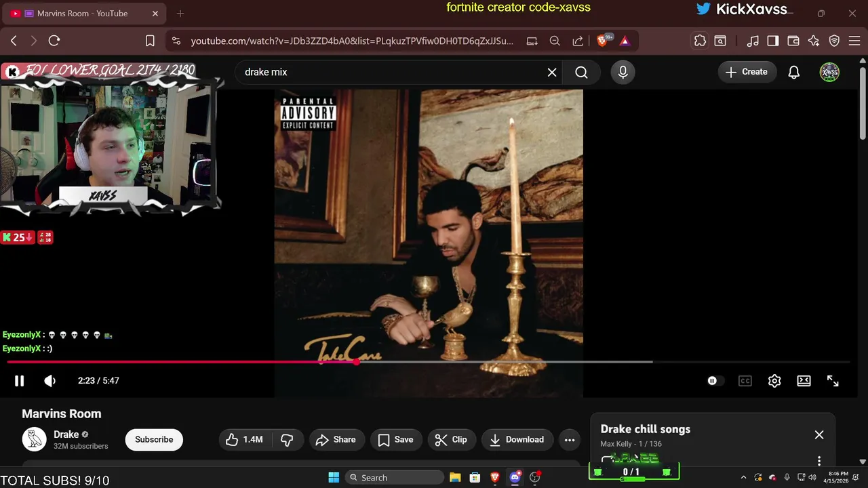Subscribe to the Drake channel
This screenshot has width=868, height=488.
tap(154, 440)
